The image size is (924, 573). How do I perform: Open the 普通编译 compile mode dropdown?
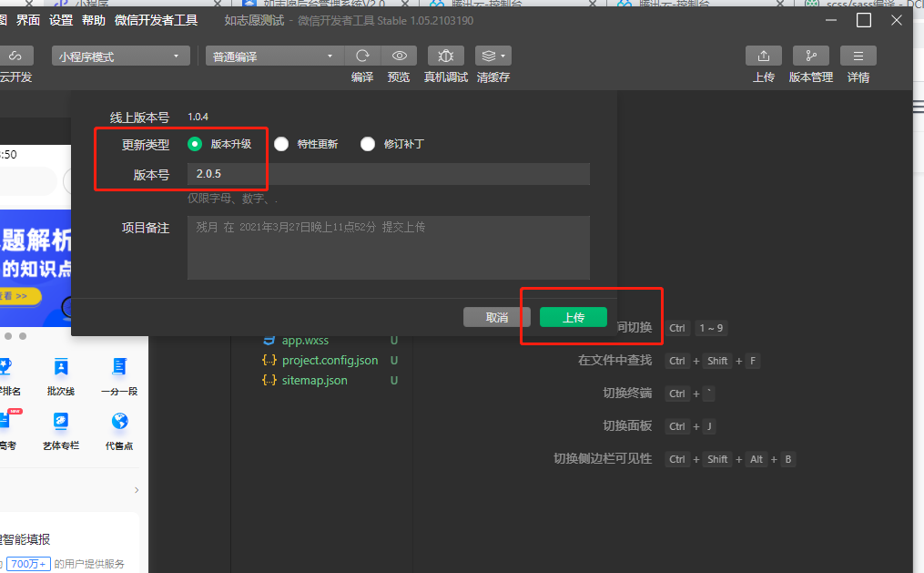273,56
